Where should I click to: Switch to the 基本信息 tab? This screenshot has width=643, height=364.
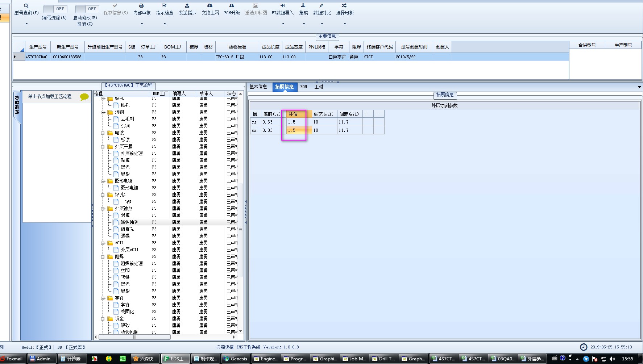(x=258, y=87)
